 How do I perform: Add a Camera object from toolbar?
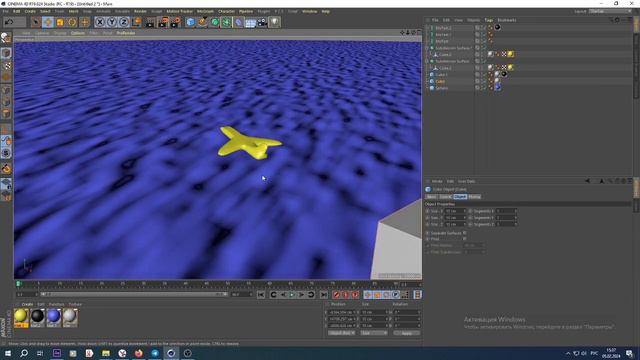262,22
